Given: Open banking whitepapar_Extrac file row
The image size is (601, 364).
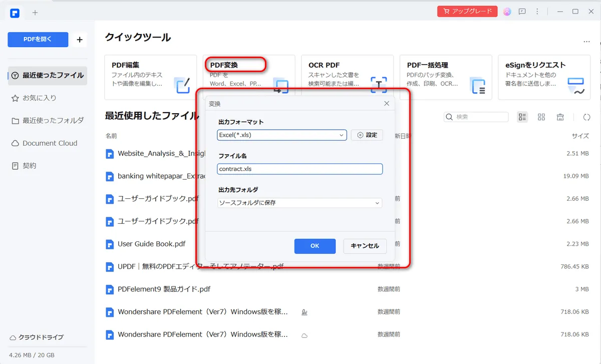Looking at the screenshot, I should point(348,176).
